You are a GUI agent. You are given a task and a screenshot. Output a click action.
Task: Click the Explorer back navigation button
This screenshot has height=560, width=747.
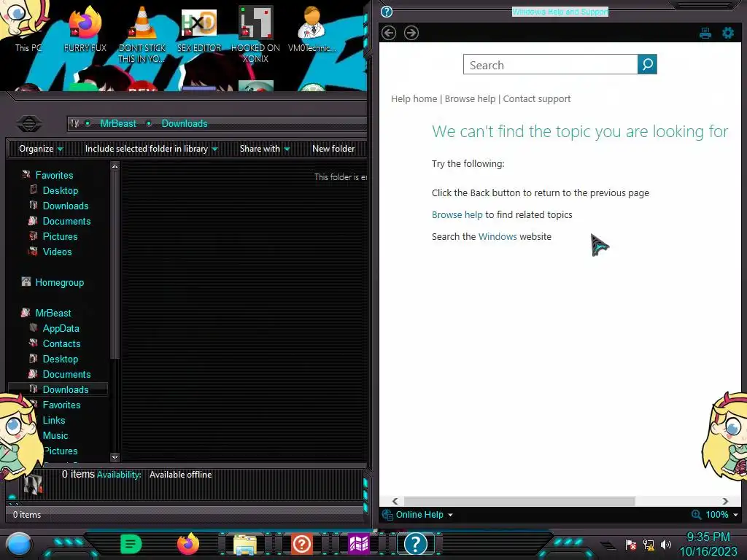tap(29, 124)
